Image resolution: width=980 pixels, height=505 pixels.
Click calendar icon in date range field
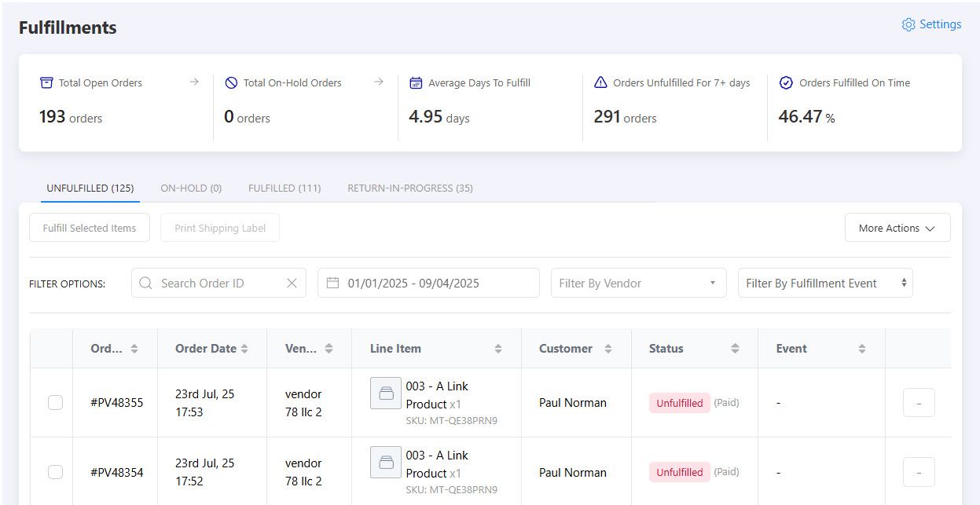click(332, 284)
